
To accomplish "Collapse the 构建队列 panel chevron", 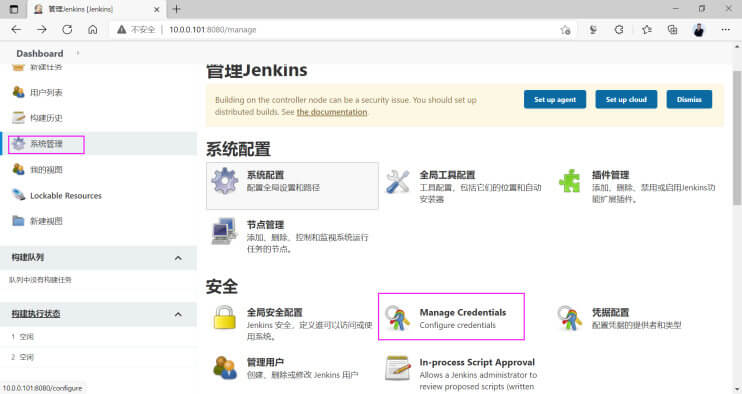I will tap(178, 258).
